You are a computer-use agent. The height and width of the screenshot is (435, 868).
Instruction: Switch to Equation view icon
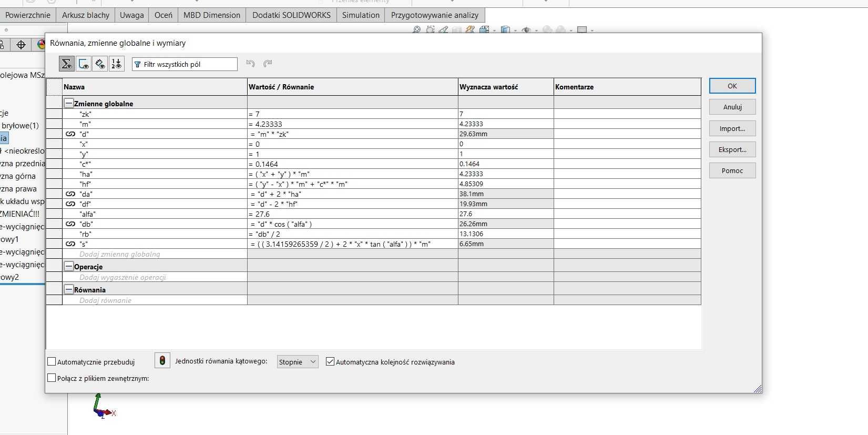pyautogui.click(x=67, y=64)
